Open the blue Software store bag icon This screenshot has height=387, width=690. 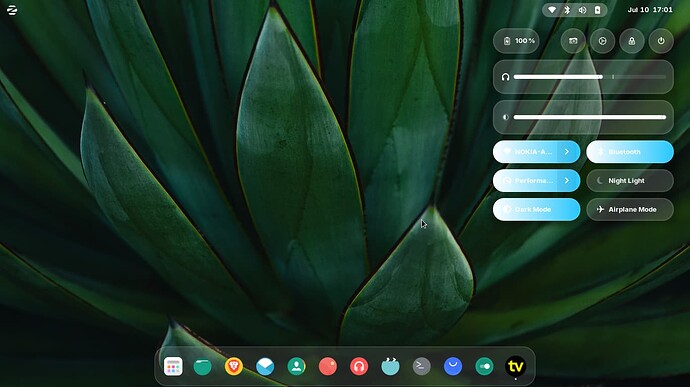[453, 366]
